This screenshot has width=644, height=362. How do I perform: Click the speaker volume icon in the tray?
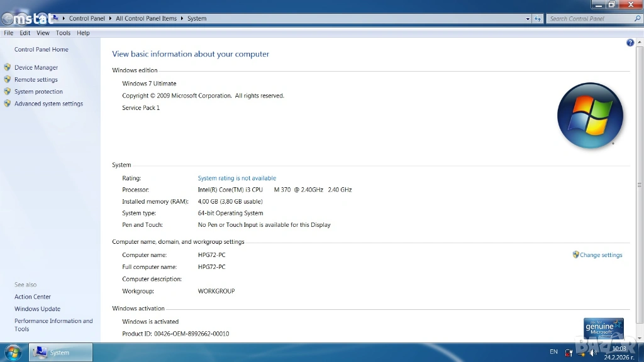[x=592, y=352]
